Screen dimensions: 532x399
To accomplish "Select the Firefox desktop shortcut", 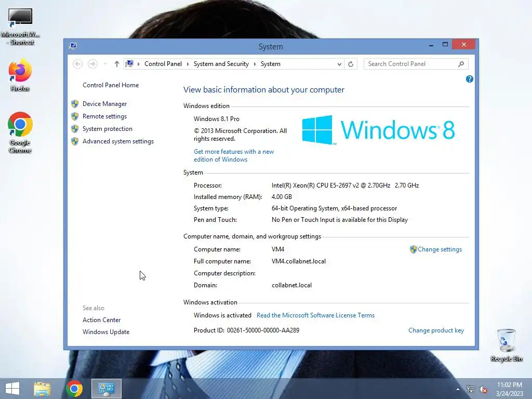I will coord(20,76).
